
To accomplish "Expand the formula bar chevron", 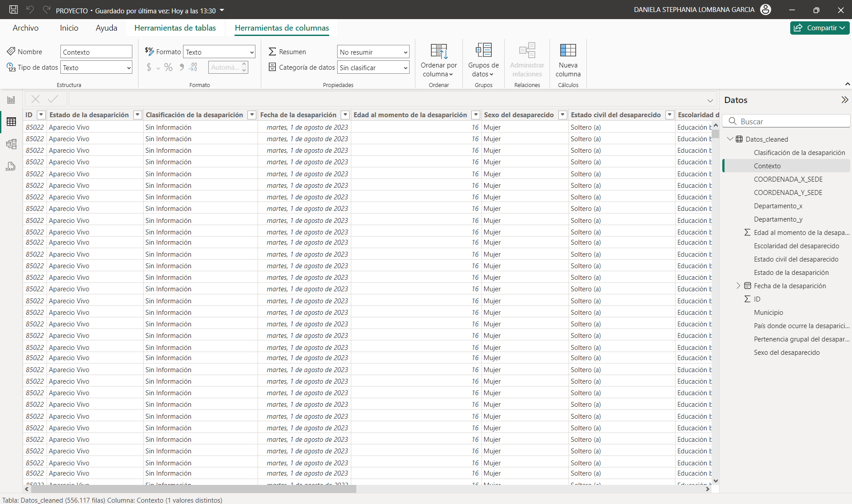I will 710,100.
